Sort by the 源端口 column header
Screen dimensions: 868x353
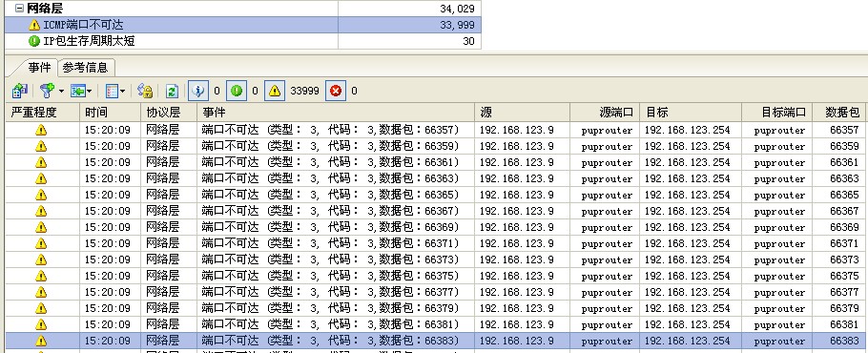[605, 113]
